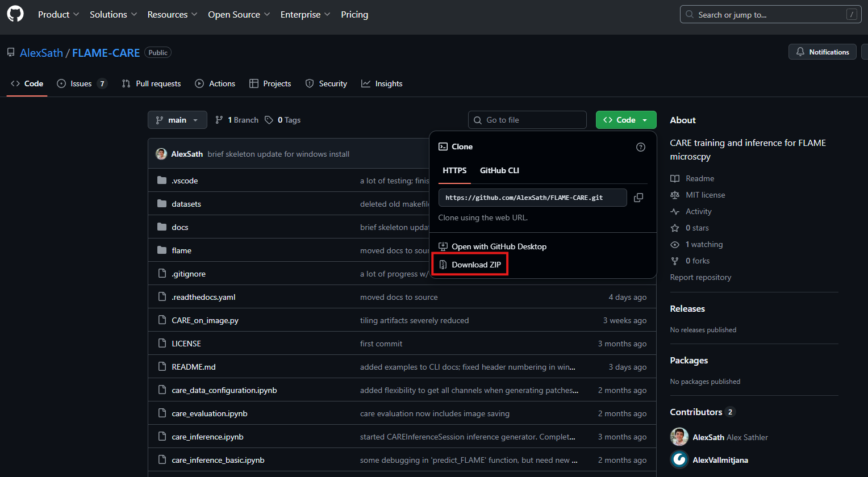868x477 pixels.
Task: Open the CARE_on_image.py file
Action: click(x=205, y=320)
